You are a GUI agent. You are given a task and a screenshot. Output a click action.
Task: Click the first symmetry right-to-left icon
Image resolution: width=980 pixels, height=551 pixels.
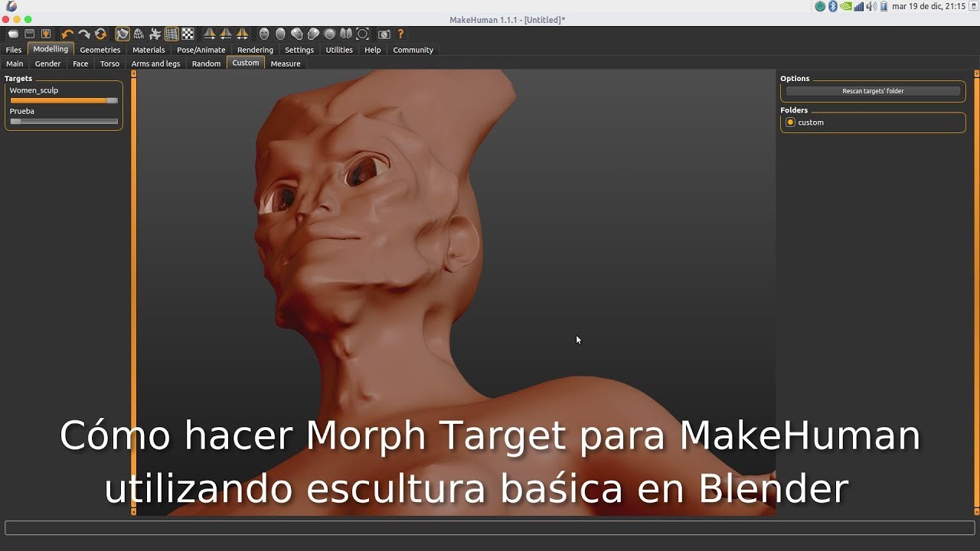210,34
